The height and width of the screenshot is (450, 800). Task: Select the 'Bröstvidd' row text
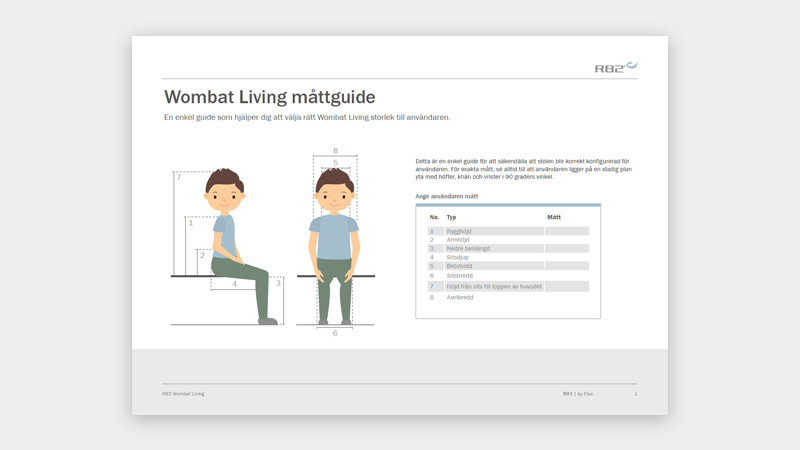tap(459, 266)
